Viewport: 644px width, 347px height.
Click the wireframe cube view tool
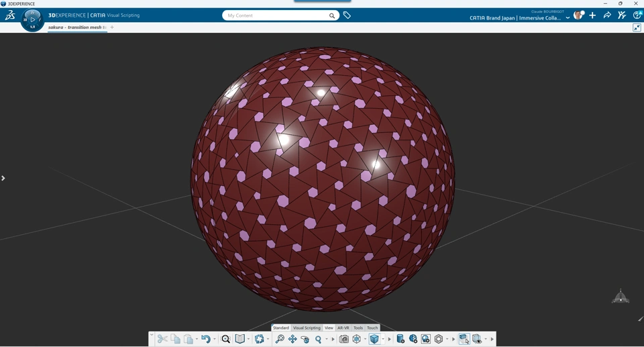pyautogui.click(x=356, y=339)
